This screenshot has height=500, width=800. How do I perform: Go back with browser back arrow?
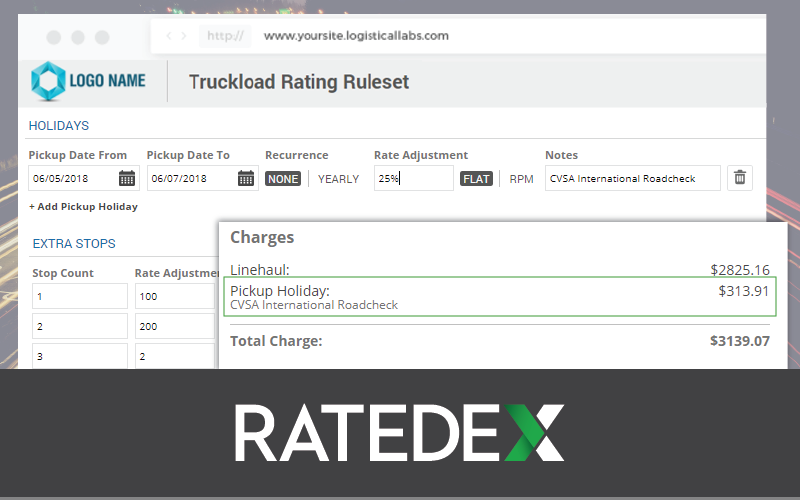(169, 36)
